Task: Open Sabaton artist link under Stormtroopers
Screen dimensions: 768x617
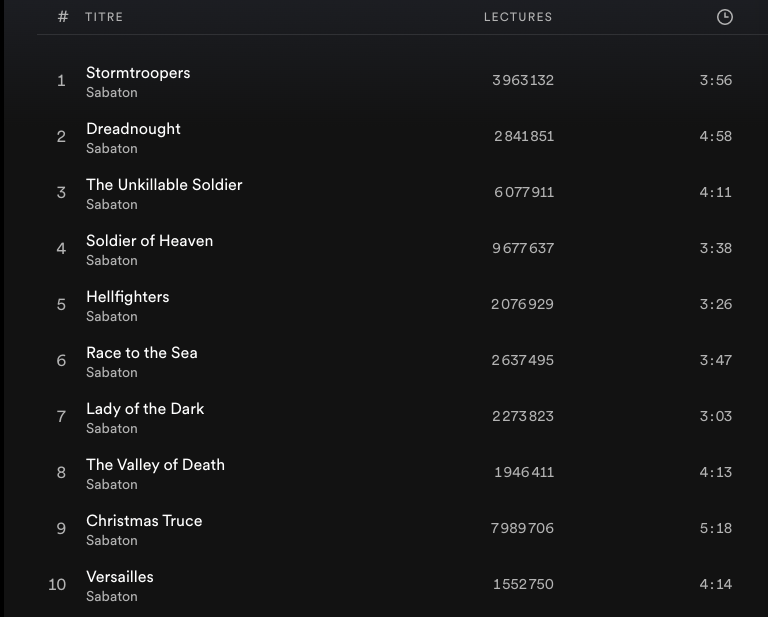Action: click(x=112, y=93)
